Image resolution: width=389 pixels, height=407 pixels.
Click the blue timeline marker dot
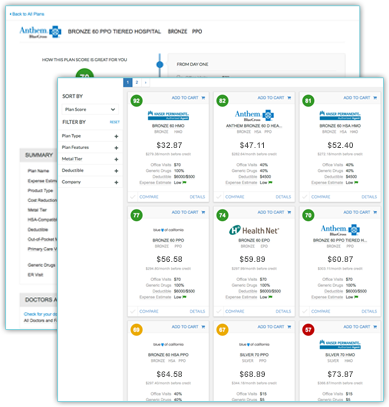[x=160, y=64]
